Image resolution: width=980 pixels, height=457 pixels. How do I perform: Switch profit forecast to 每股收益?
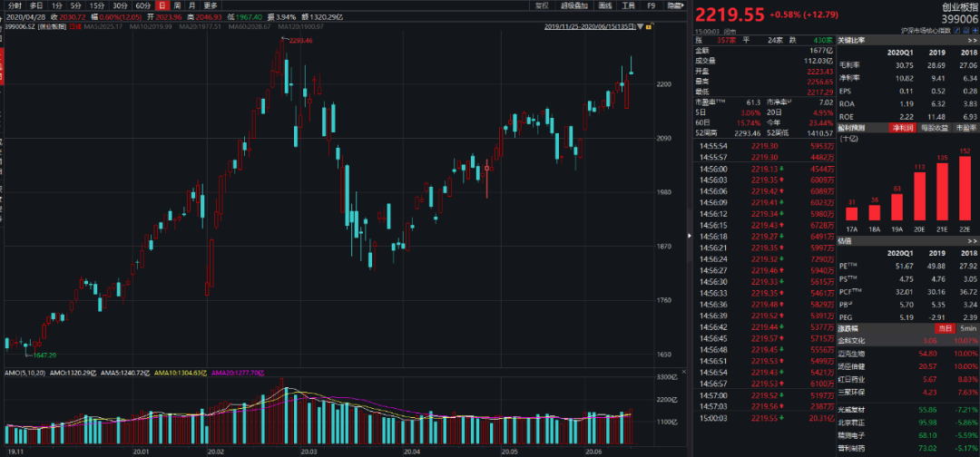click(x=937, y=129)
